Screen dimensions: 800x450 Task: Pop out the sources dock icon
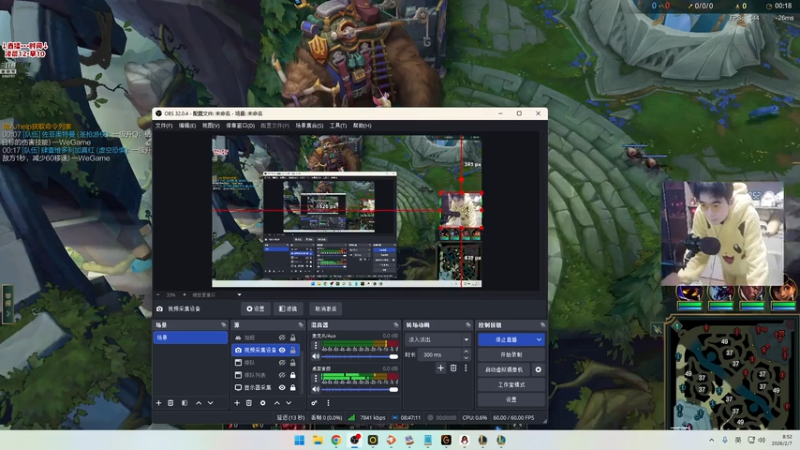[x=301, y=325]
